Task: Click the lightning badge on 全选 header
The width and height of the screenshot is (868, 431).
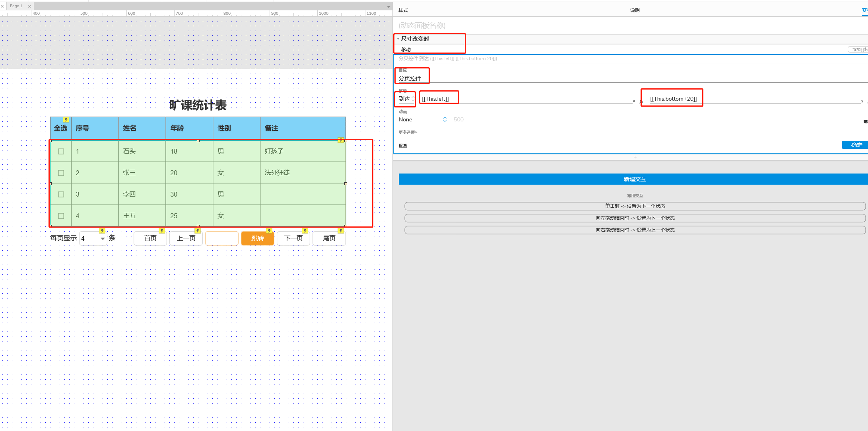Action: 66,120
